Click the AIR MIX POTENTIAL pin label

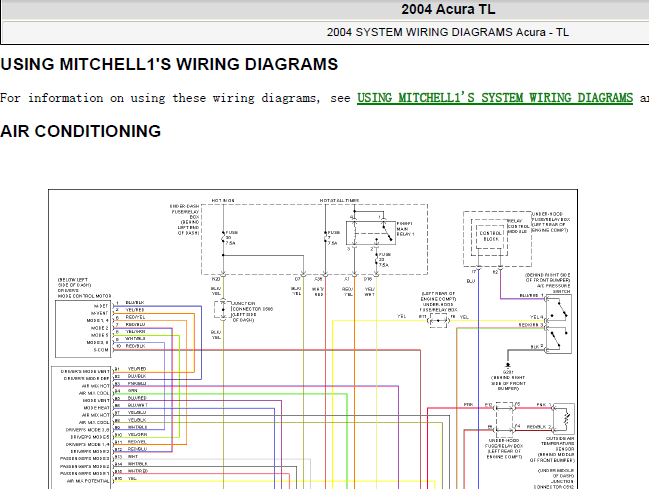(x=88, y=480)
